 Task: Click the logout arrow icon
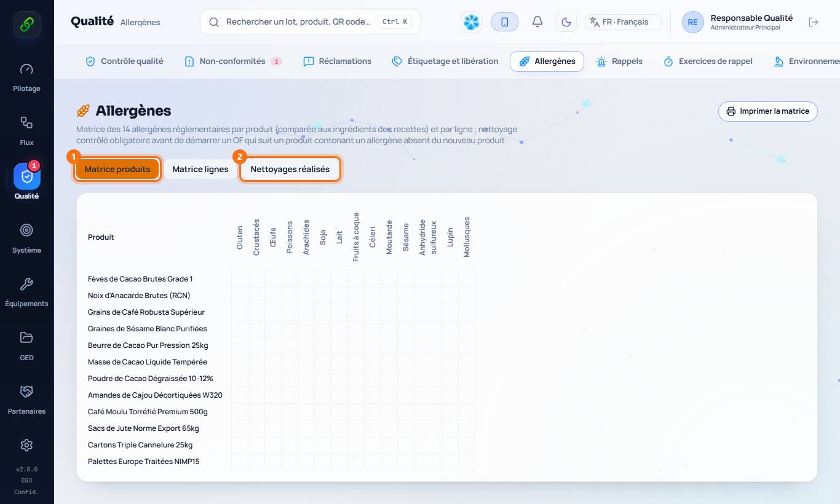point(814,22)
